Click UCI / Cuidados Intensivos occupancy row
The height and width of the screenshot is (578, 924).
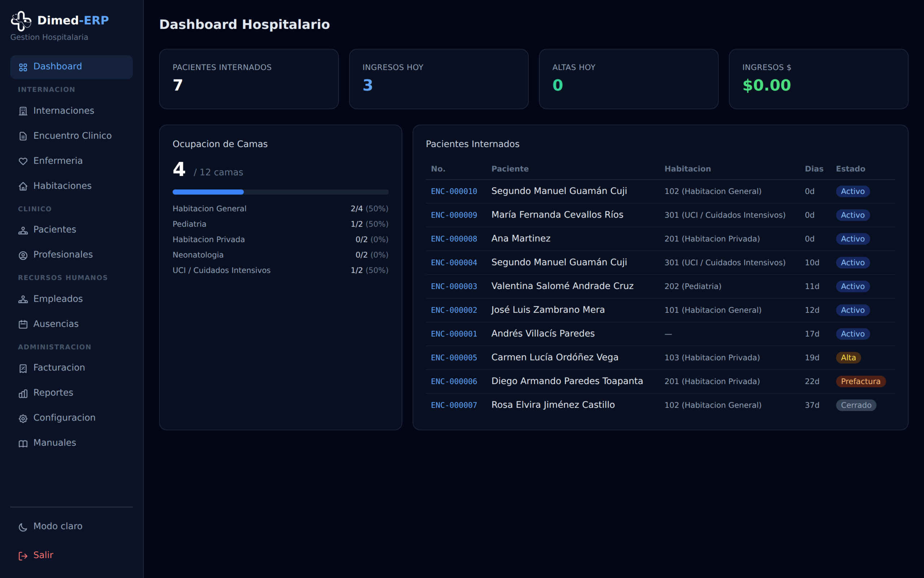(x=281, y=270)
